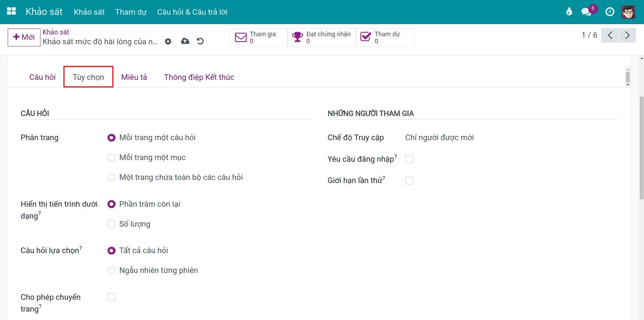Open the user avatar menu
The width and height of the screenshot is (644, 320).
coord(628,12)
